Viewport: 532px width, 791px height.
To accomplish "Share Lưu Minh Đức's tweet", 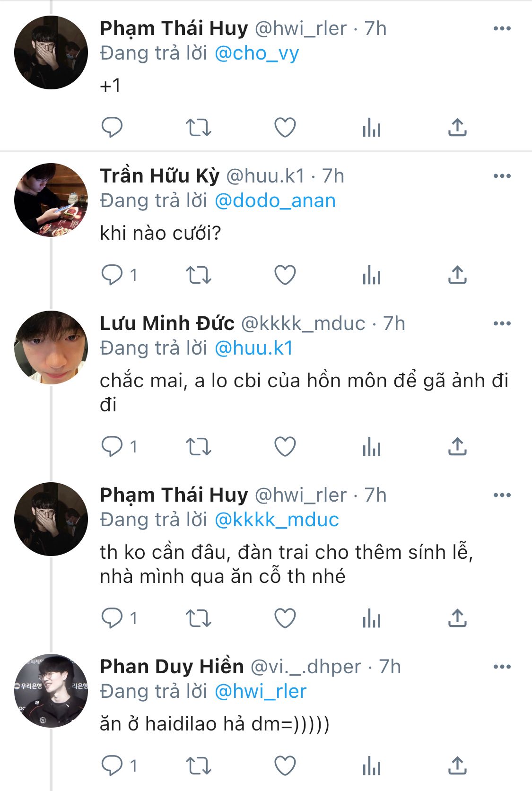I will (x=457, y=446).
